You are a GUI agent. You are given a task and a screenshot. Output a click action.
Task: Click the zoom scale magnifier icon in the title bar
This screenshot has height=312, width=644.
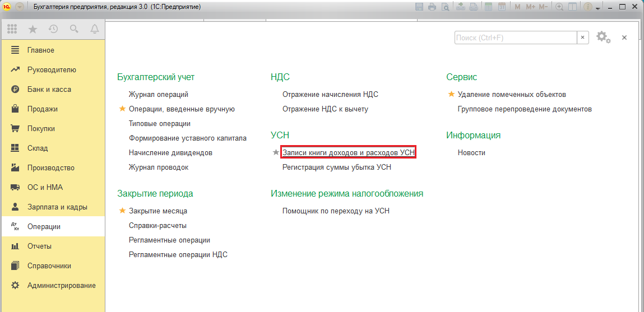click(x=559, y=7)
